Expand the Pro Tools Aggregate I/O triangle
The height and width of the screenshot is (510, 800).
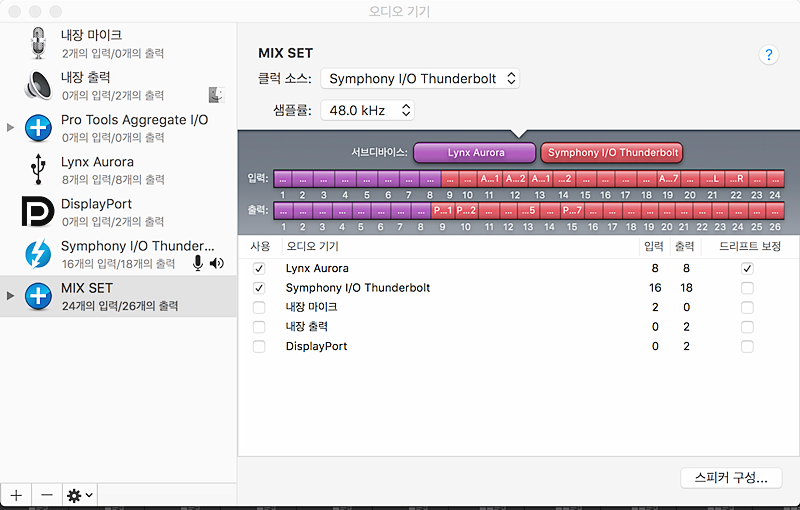[x=10, y=128]
